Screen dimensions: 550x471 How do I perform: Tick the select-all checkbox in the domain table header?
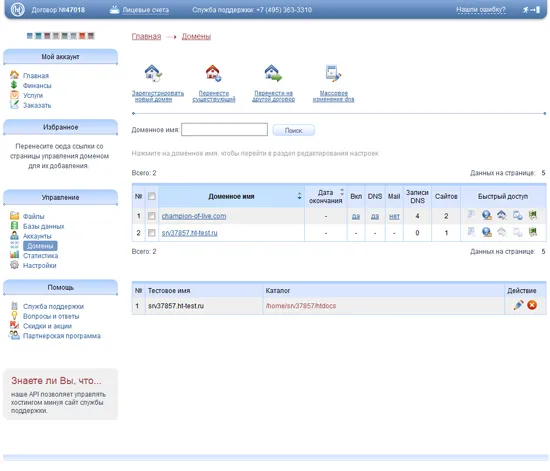(152, 196)
